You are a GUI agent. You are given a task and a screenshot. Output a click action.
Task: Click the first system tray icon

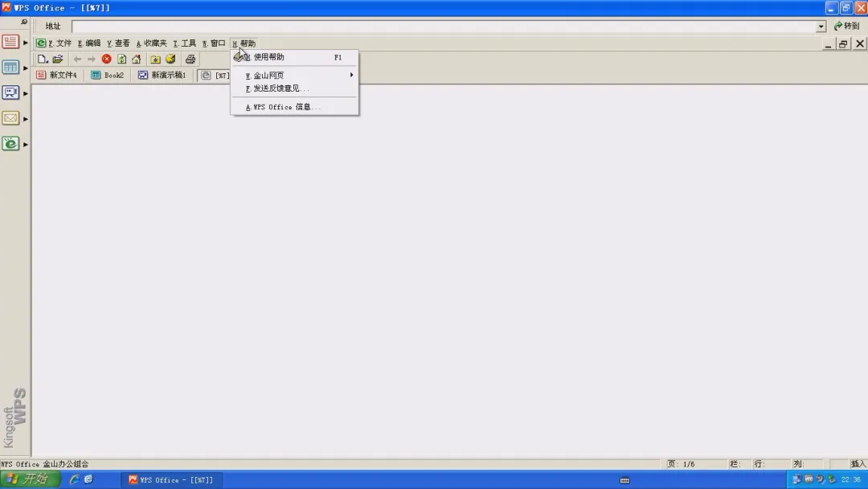[796, 479]
